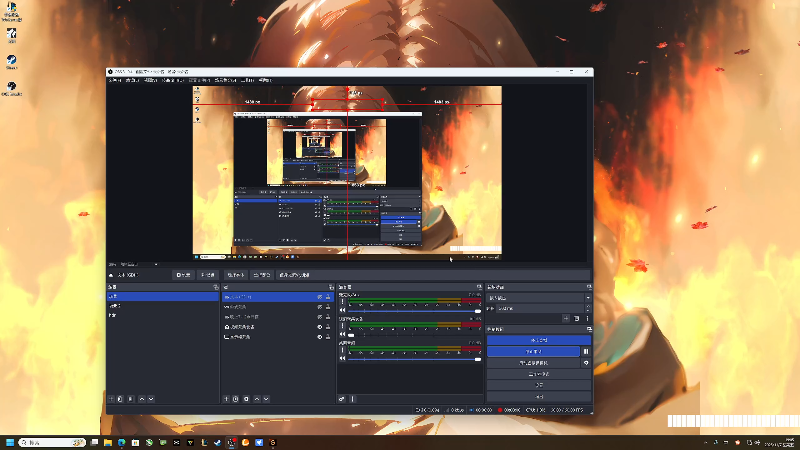This screenshot has width=800, height=450.
Task: Move selected source up in Sources panel
Action: [x=257, y=399]
